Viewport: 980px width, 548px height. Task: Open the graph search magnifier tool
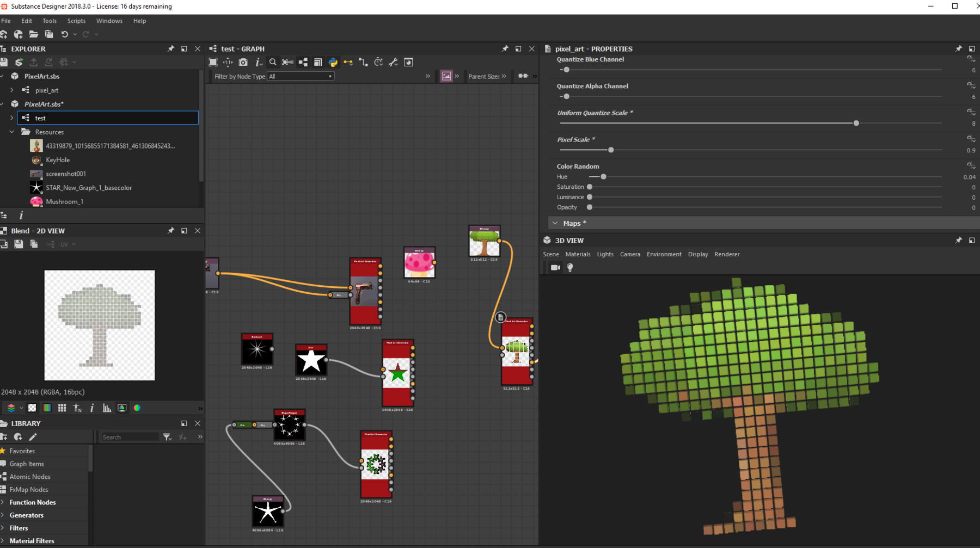click(x=273, y=62)
